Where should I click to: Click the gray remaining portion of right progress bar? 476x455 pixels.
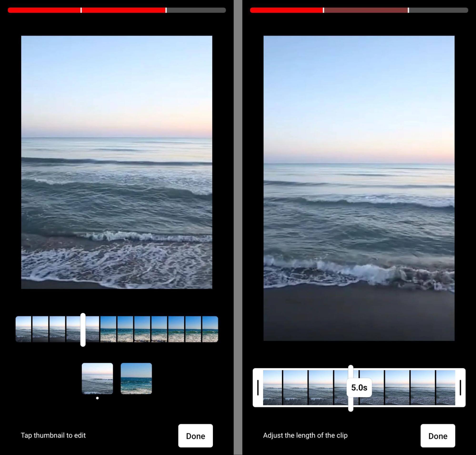pos(439,10)
